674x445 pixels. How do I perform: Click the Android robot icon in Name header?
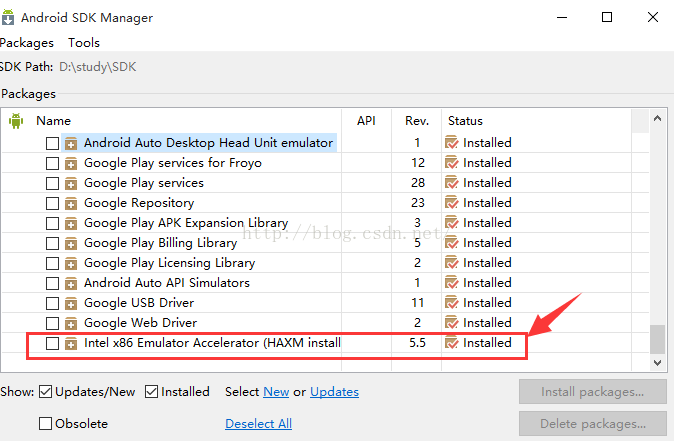coord(16,121)
